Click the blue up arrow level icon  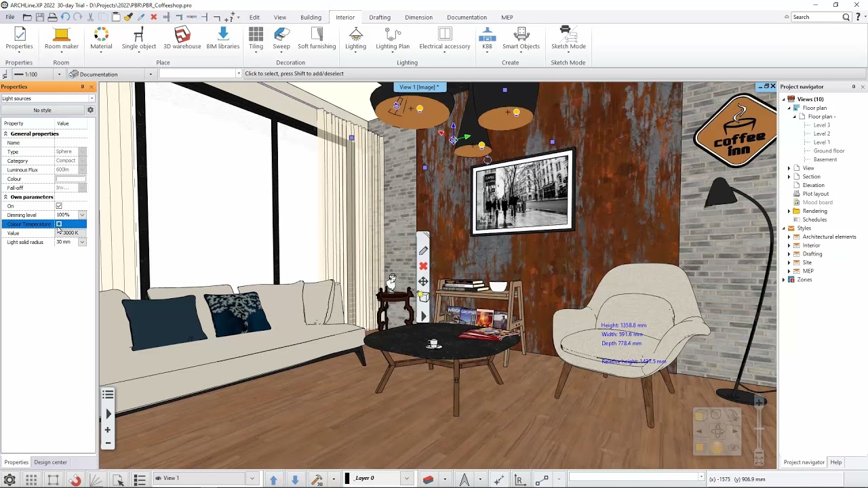tap(273, 480)
